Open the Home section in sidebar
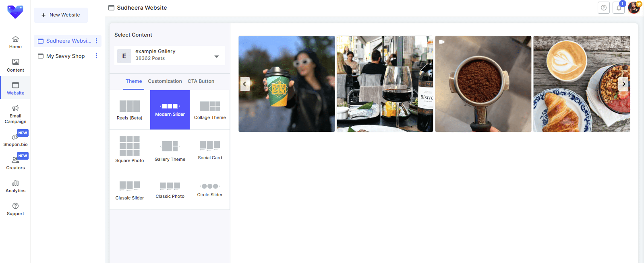This screenshot has height=263, width=644. click(x=15, y=42)
